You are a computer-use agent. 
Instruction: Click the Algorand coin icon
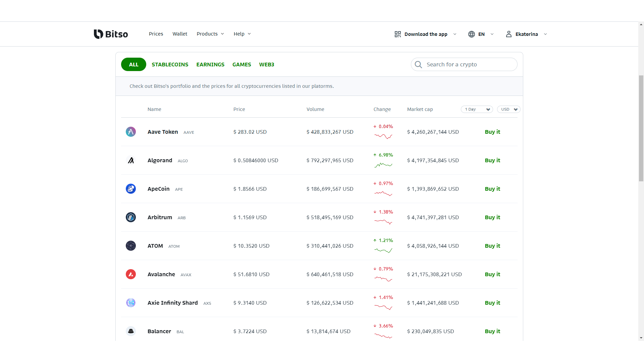click(131, 160)
